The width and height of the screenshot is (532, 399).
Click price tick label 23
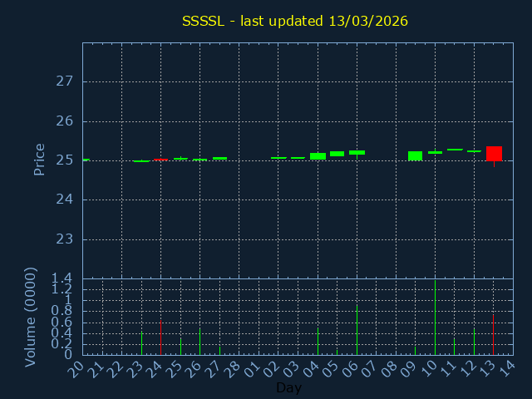pos(65,239)
